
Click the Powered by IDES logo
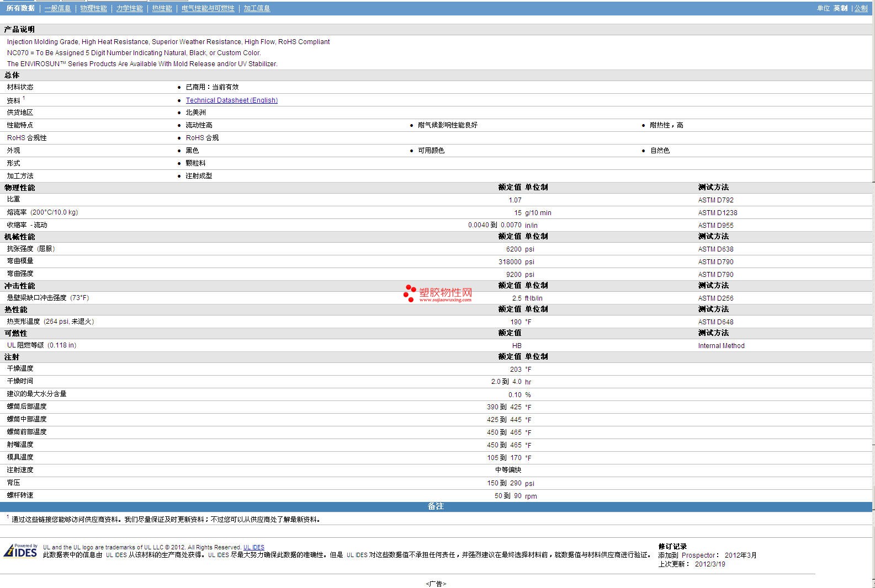tap(20, 550)
